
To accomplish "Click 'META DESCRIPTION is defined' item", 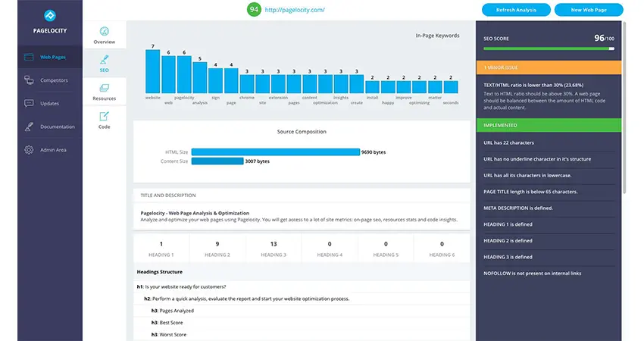I will click(x=518, y=208).
